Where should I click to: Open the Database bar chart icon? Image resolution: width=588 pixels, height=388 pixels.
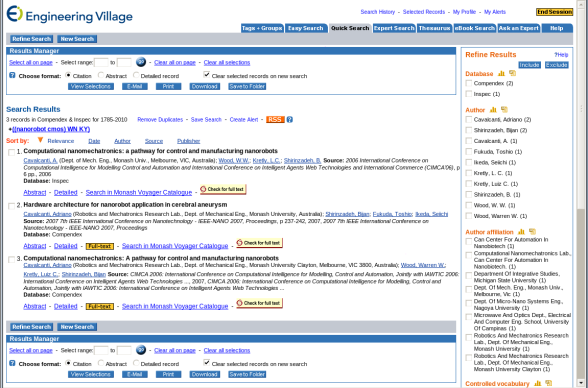[501, 73]
